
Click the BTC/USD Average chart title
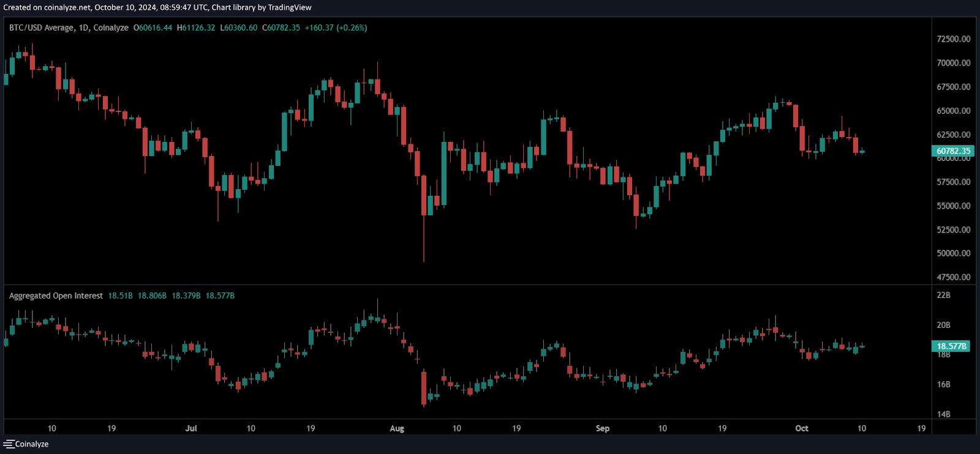click(42, 28)
